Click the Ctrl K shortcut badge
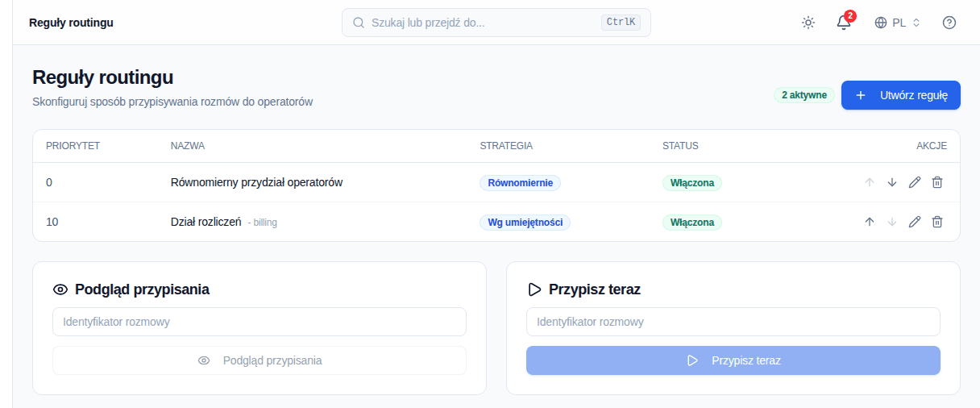The height and width of the screenshot is (408, 980). 621,23
